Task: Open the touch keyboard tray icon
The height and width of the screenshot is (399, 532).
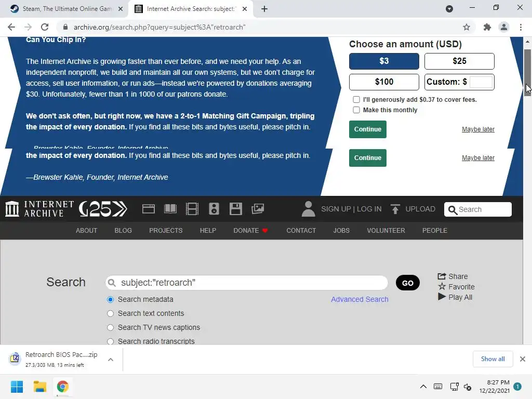Action: [x=437, y=387]
